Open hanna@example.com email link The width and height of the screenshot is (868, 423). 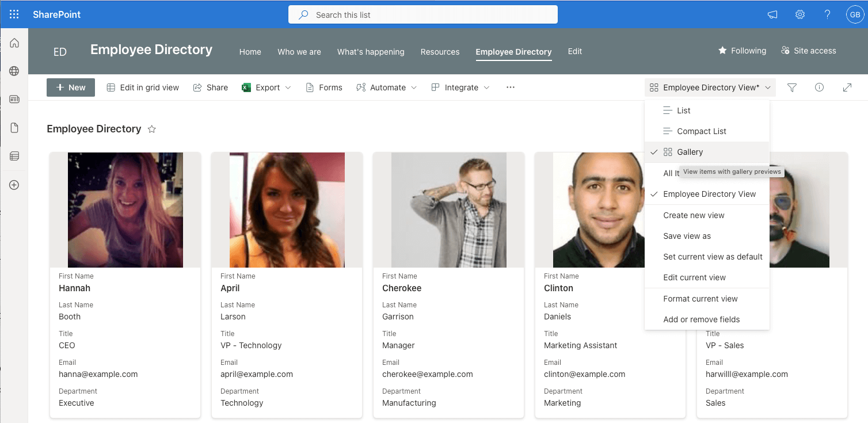(x=98, y=374)
